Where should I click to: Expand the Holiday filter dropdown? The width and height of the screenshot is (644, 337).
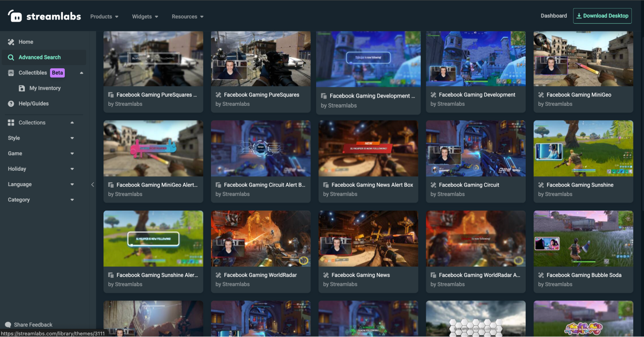click(72, 169)
